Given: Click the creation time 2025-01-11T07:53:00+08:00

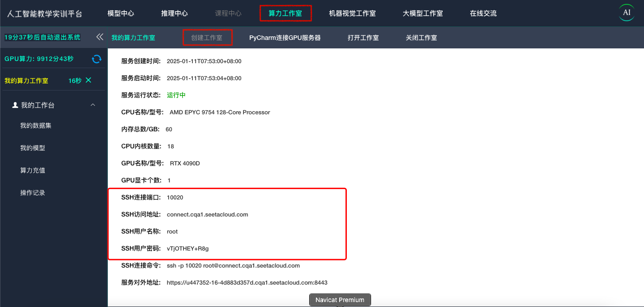Looking at the screenshot, I should (x=204, y=61).
